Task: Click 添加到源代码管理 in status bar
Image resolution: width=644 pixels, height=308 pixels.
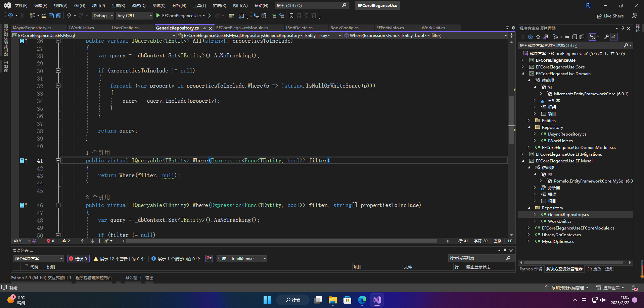Action: [567, 288]
